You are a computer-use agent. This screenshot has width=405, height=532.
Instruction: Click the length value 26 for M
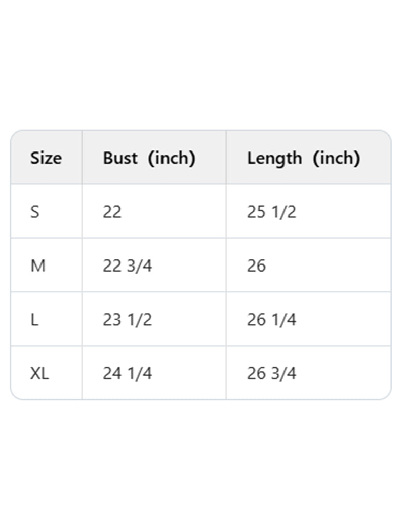(256, 265)
